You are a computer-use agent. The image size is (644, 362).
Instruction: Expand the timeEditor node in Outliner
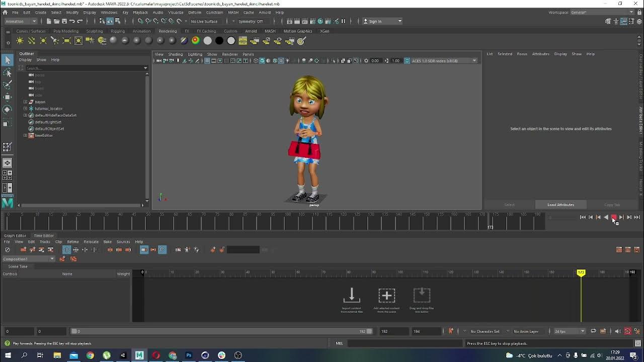click(x=25, y=135)
